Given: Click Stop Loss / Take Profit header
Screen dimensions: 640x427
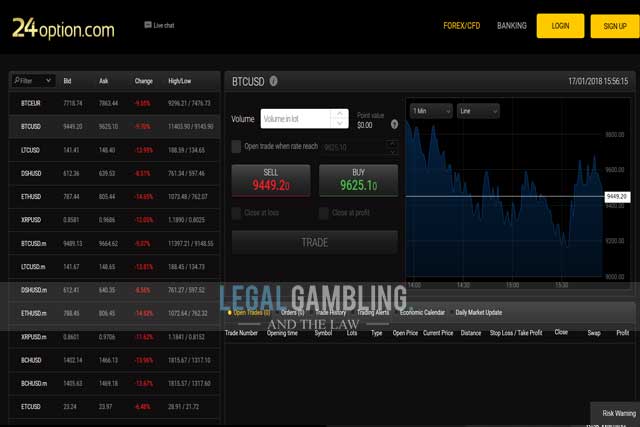Looking at the screenshot, I should (516, 333).
